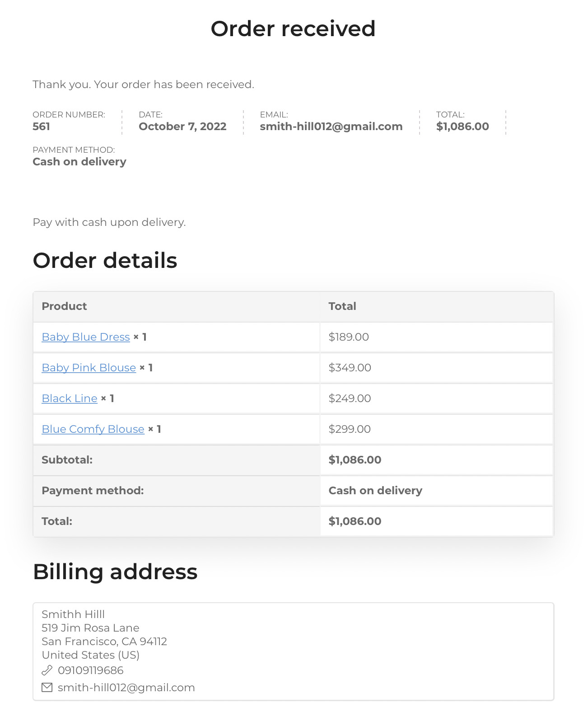
Task: Open the Blue Comfy Blouse link
Action: (x=93, y=429)
